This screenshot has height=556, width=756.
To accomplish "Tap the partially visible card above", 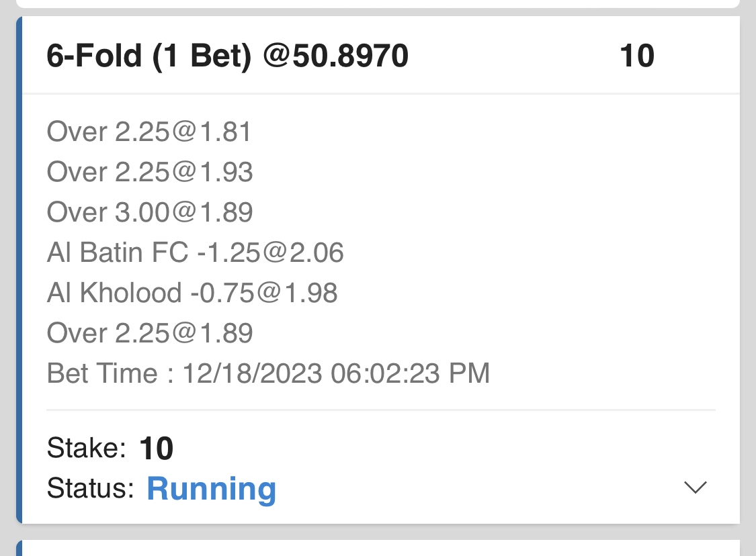I will tap(378, 3).
